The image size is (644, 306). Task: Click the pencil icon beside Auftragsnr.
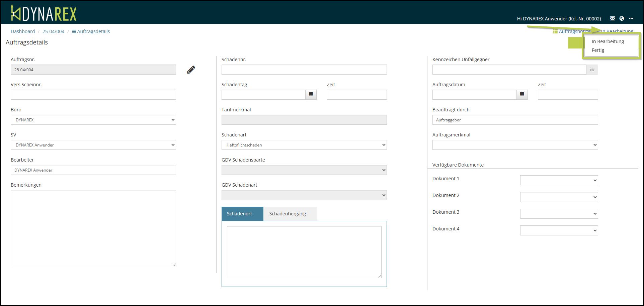[x=191, y=70]
